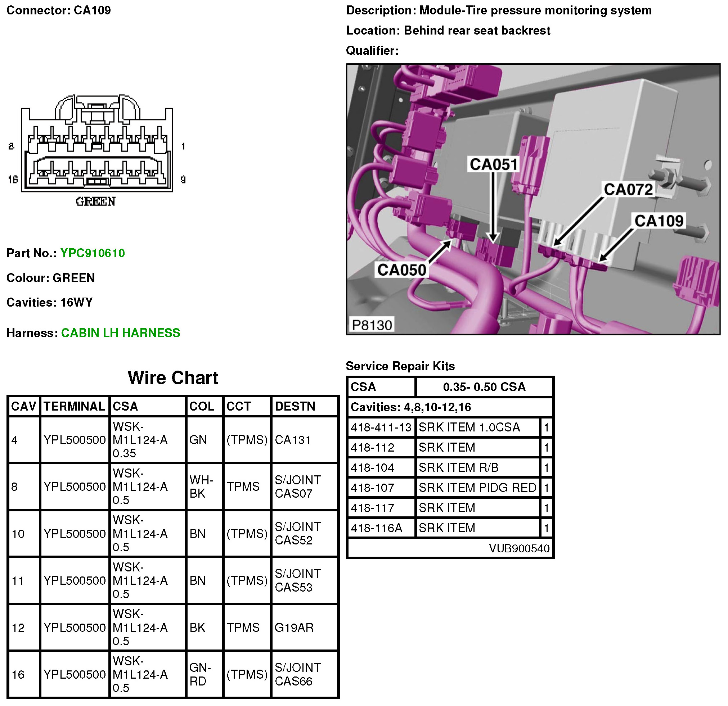Select destination G19AR for cavity 12
This screenshot has width=728, height=706.
click(x=294, y=628)
